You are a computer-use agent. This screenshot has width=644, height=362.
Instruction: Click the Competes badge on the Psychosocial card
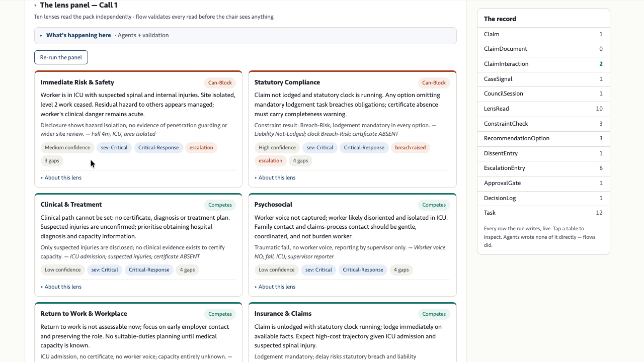tap(434, 205)
